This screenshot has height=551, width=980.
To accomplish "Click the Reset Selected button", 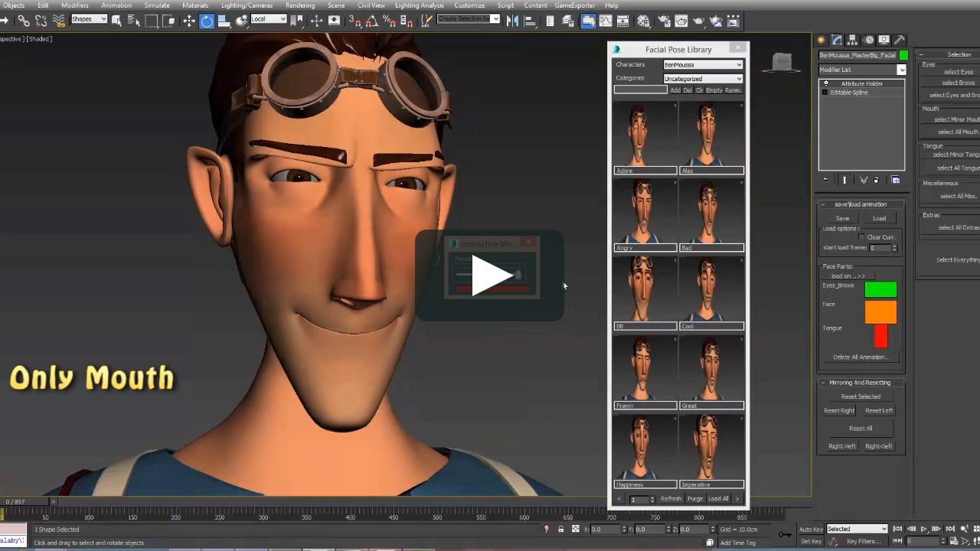I will click(861, 396).
